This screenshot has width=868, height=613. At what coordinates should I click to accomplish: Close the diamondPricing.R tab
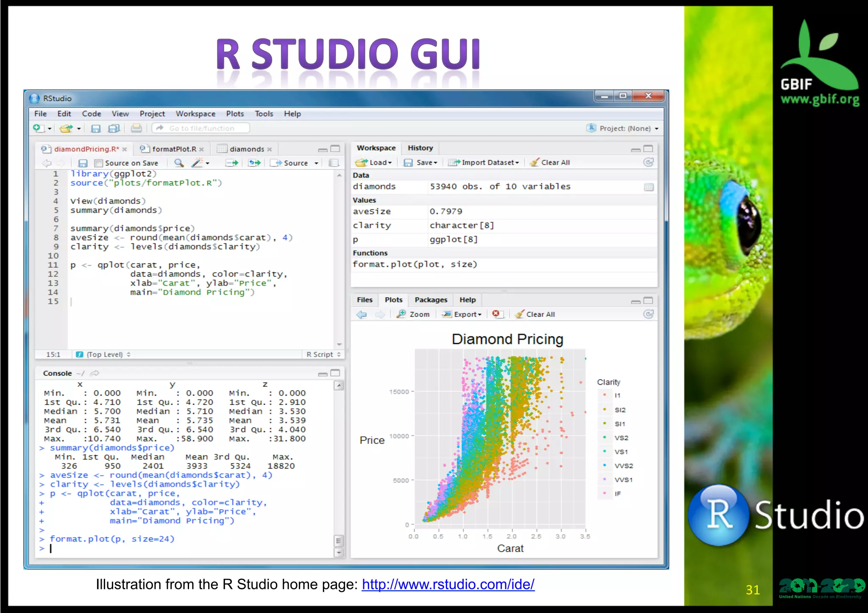tap(125, 150)
